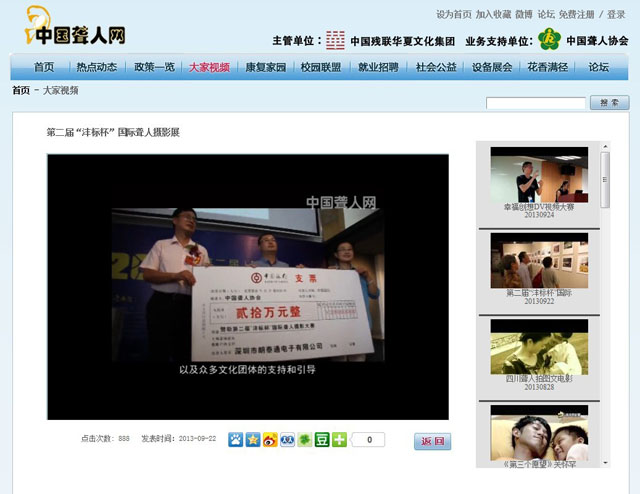
Task: Open 康复家园 navigation item
Action: pos(265,67)
